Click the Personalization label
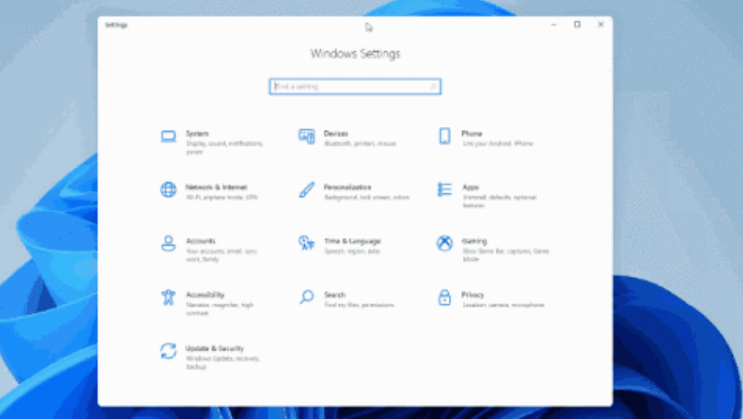743x419 pixels. click(347, 187)
